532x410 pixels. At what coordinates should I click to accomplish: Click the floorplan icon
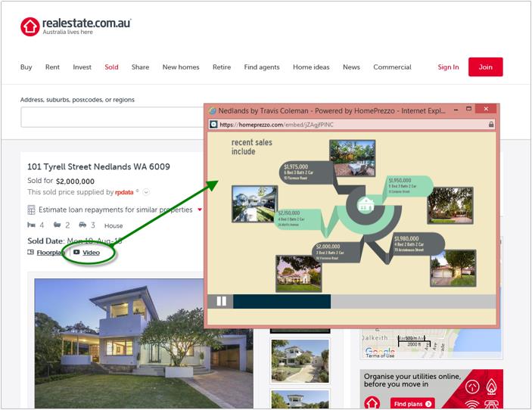(30, 253)
